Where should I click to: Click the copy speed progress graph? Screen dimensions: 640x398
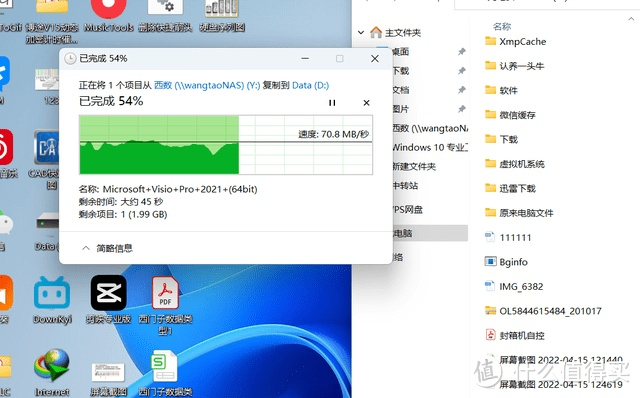coord(226,145)
